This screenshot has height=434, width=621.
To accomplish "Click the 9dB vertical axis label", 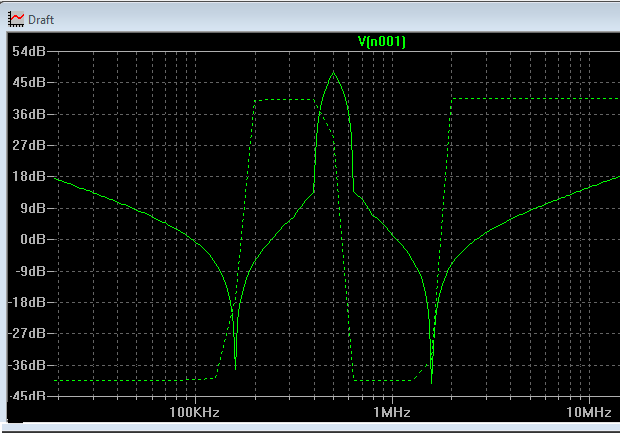I will 31,208.
